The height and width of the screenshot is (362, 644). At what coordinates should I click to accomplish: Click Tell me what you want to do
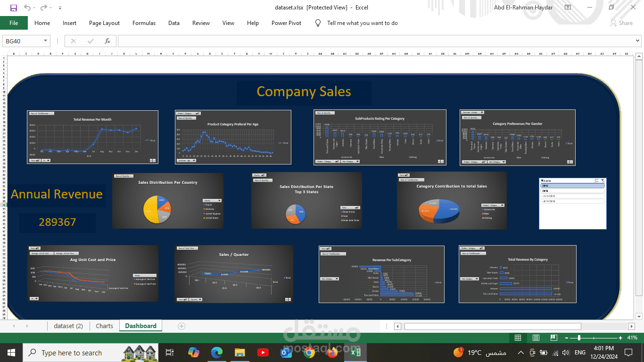pyautogui.click(x=363, y=23)
